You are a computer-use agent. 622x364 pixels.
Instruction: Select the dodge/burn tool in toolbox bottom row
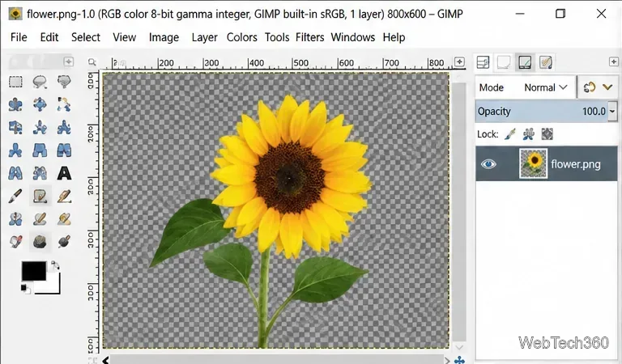coord(64,241)
